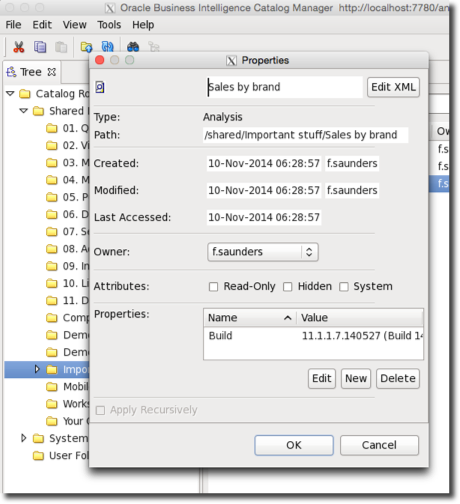Image resolution: width=460 pixels, height=504 pixels.
Task: Close the Tree tab with X icon
Action: point(52,72)
